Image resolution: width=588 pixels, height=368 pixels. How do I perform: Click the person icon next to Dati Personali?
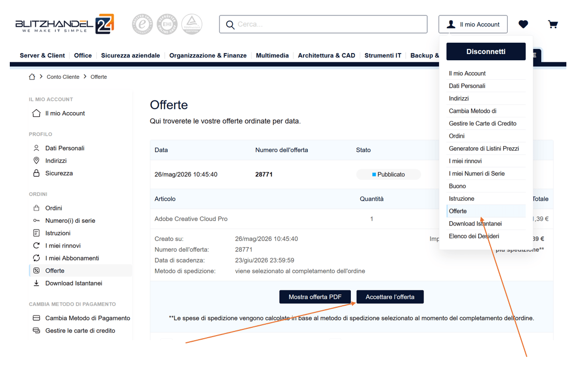click(x=37, y=148)
